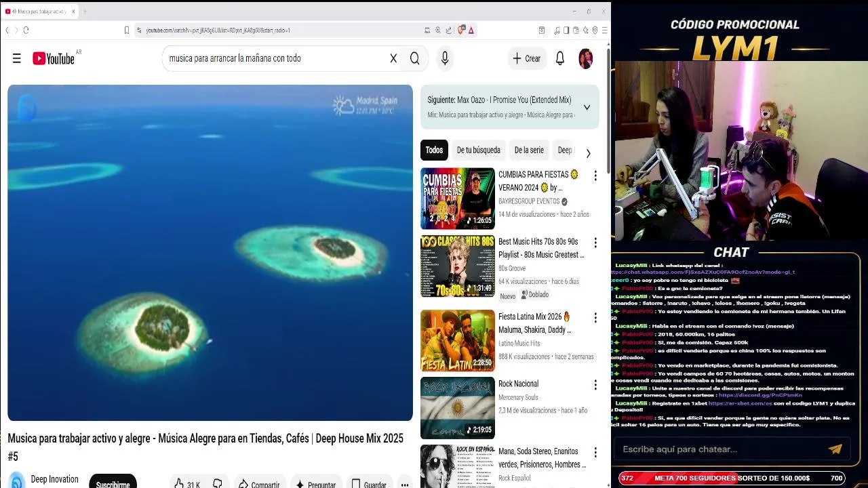
Task: Click the Doblado badge on 80s video
Action: pos(535,295)
